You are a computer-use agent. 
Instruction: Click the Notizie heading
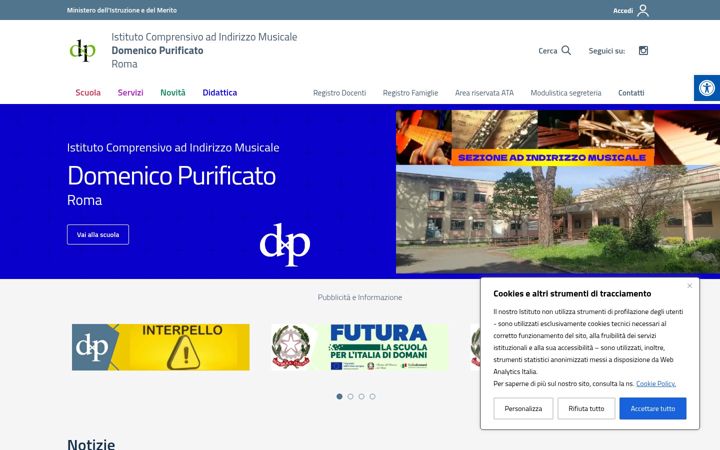pyautogui.click(x=91, y=444)
